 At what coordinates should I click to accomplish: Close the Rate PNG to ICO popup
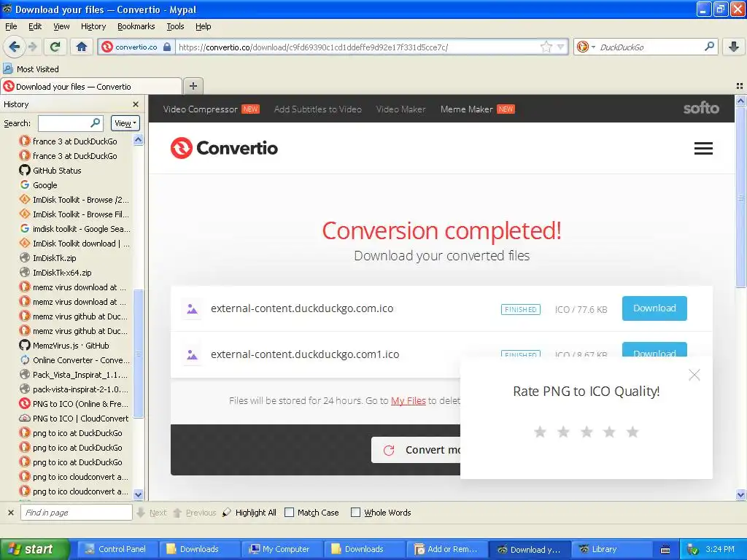click(x=694, y=376)
